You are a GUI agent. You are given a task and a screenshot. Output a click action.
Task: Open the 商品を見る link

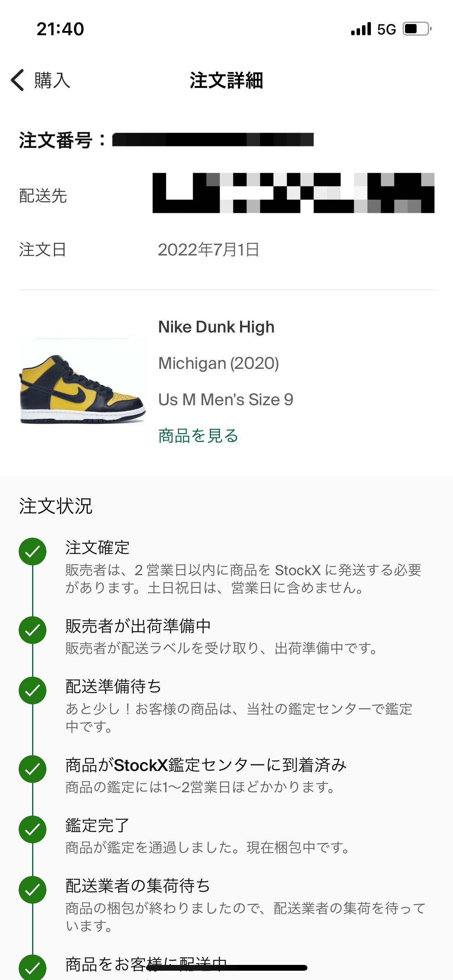[198, 435]
